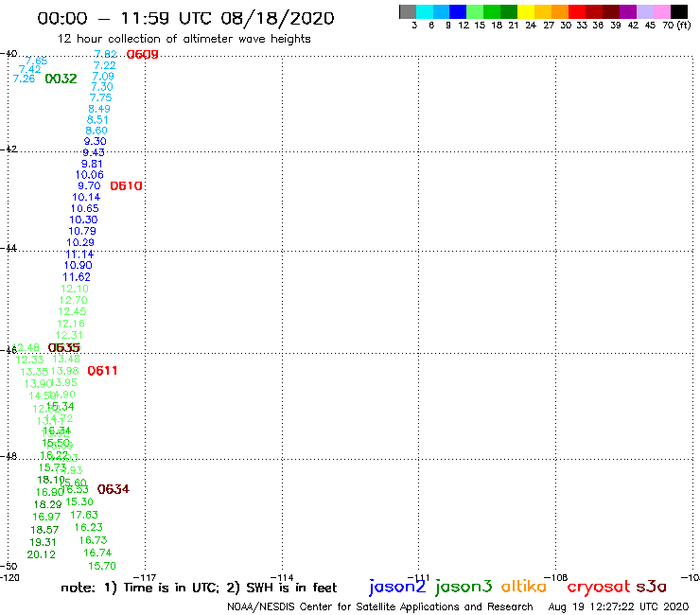The height and width of the screenshot is (615, 700).
Task: Click the bright red legend swatch
Action: [577, 11]
